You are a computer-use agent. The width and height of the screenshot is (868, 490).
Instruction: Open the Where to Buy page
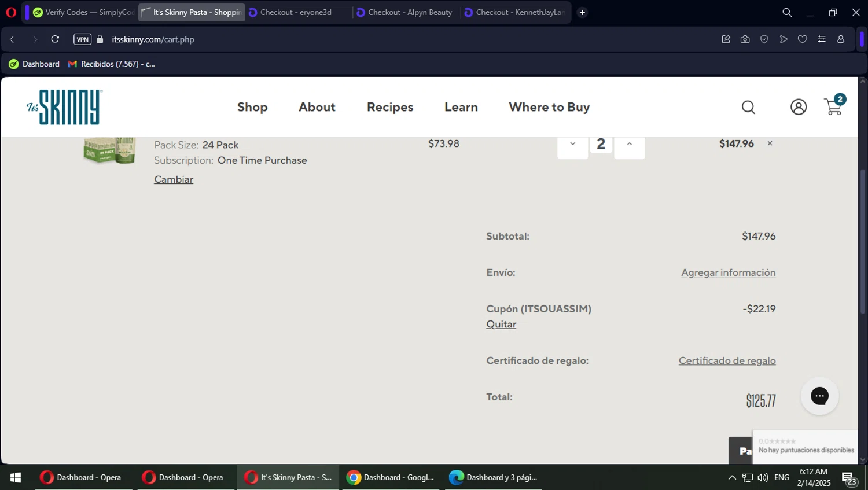click(x=549, y=107)
